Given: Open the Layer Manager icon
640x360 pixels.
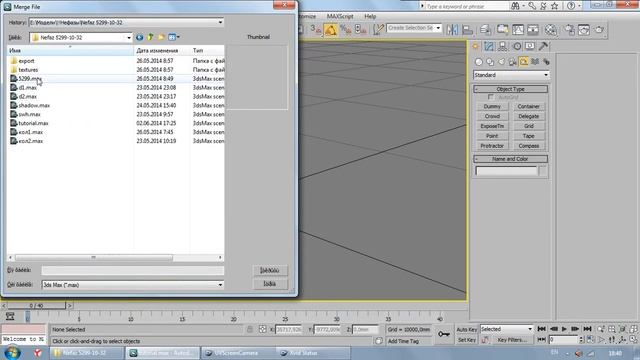Looking at the screenshot, I should tap(485, 29).
